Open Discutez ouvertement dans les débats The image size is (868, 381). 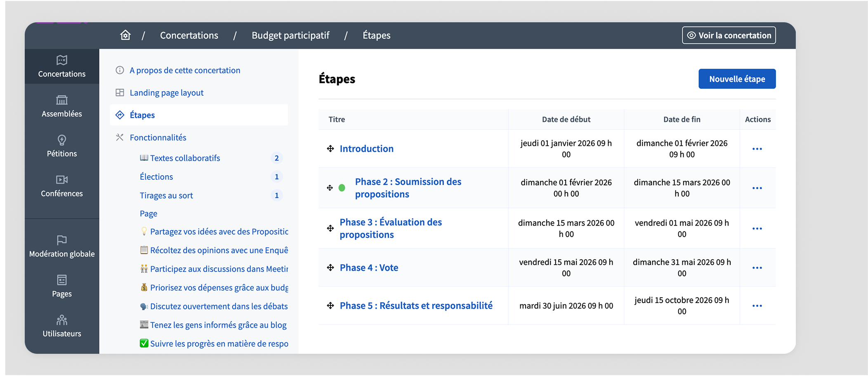click(214, 306)
